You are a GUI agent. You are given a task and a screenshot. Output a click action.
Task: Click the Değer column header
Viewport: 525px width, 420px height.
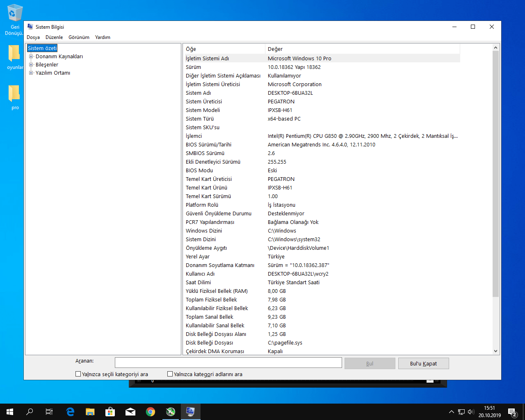[x=363, y=49]
